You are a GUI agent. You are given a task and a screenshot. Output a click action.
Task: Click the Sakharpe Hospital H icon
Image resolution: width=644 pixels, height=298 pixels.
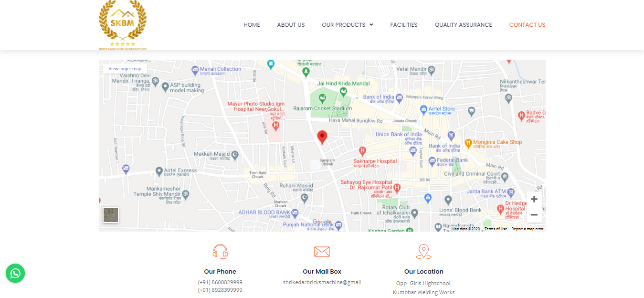tap(362, 151)
